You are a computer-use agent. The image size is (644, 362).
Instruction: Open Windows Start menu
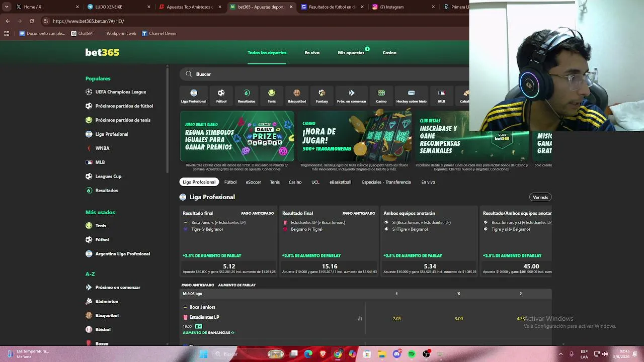pyautogui.click(x=203, y=354)
